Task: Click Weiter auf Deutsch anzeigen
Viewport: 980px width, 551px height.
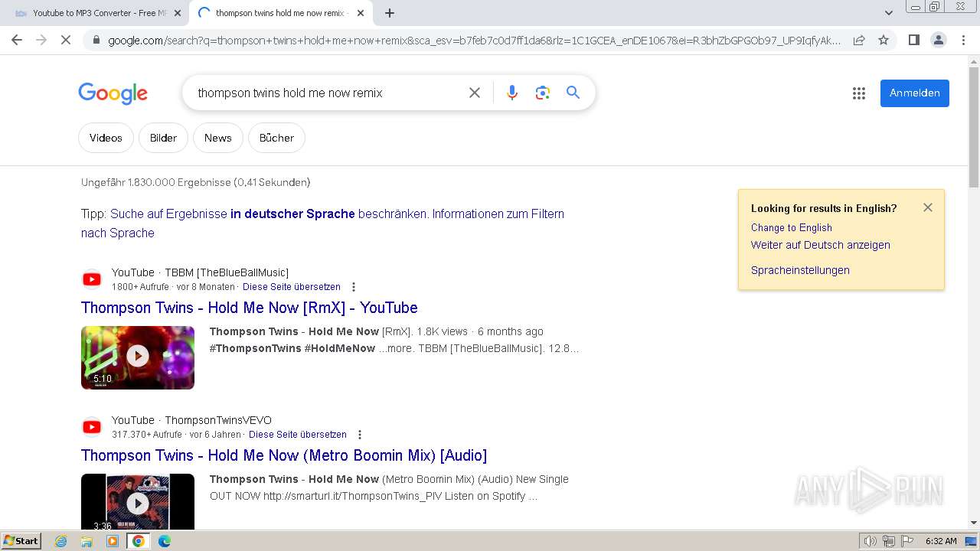Action: coord(820,245)
